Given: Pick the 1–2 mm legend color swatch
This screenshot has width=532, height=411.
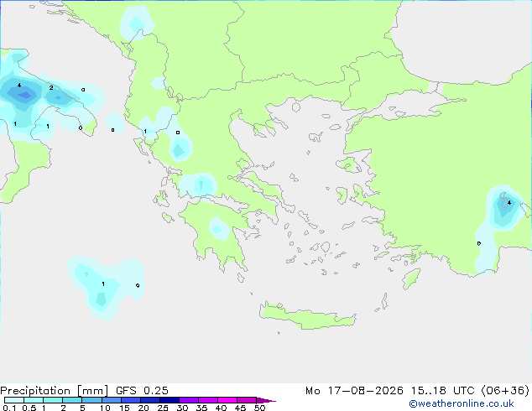Looking at the screenshot, I should pyautogui.click(x=53, y=400).
